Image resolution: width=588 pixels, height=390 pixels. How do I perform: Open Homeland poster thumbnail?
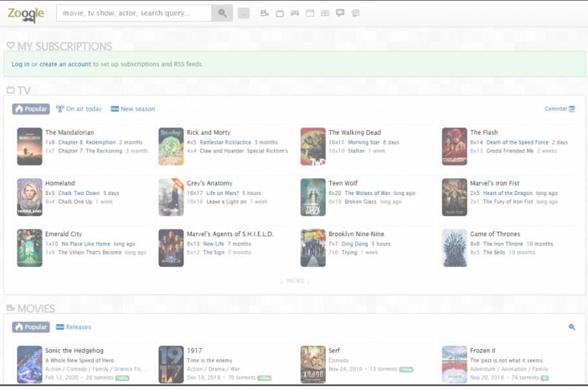click(x=30, y=197)
